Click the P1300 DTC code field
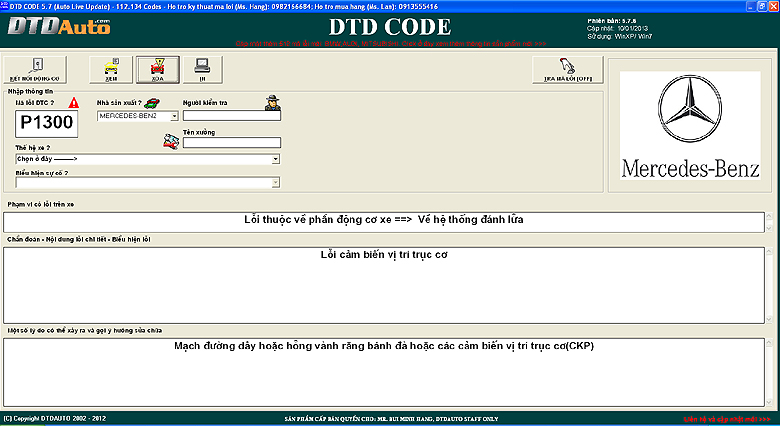780x426 pixels. click(46, 123)
